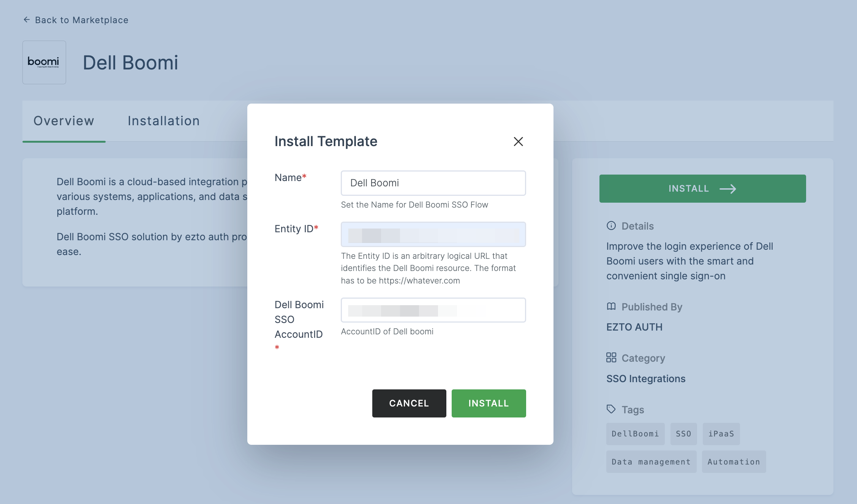
Task: Select the SSO tag
Action: (x=683, y=434)
